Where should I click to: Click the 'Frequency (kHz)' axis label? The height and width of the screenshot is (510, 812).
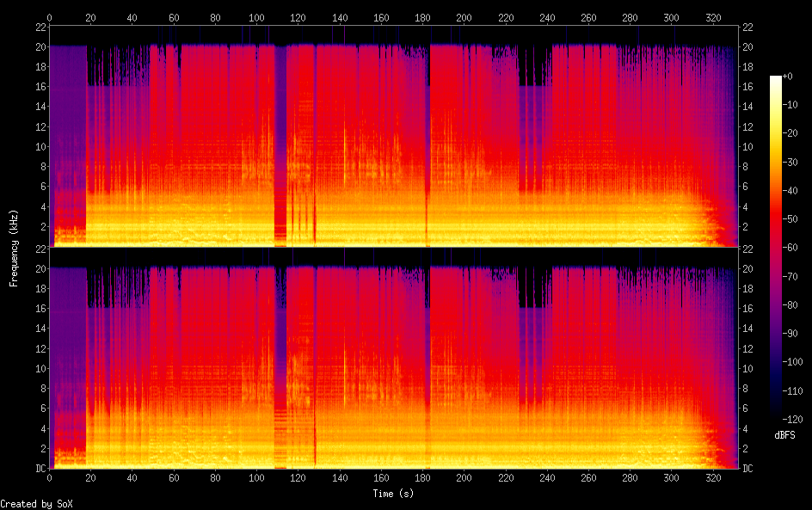pyautogui.click(x=15, y=248)
